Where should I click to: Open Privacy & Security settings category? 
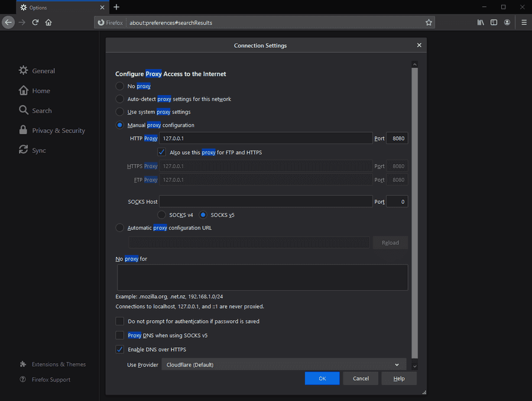pos(58,131)
